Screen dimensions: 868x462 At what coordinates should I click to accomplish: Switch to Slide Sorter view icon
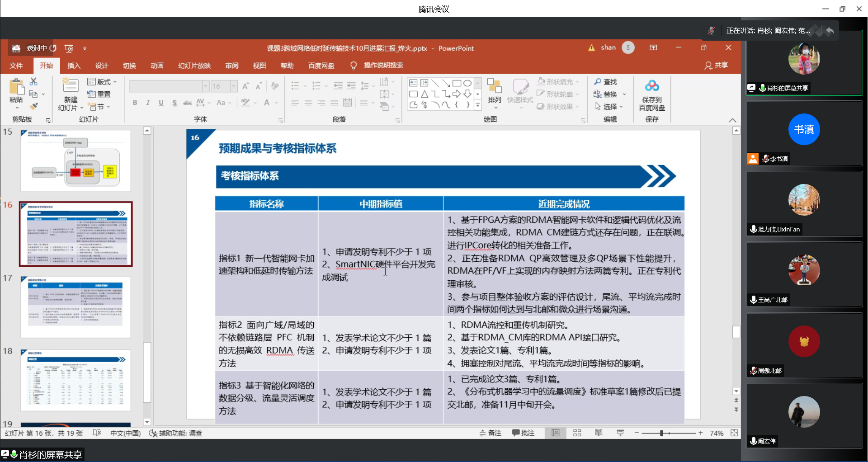pyautogui.click(x=577, y=433)
